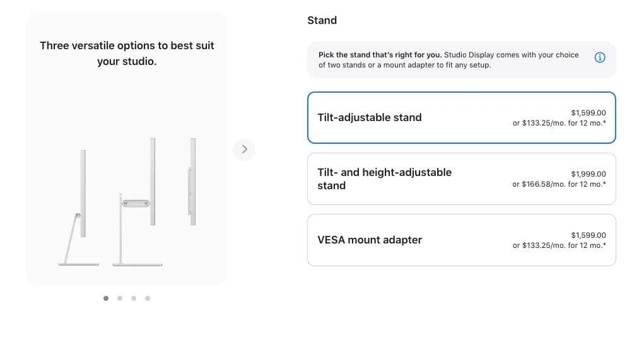Click the 'Three versatile options' gallery headline

pyautogui.click(x=127, y=54)
